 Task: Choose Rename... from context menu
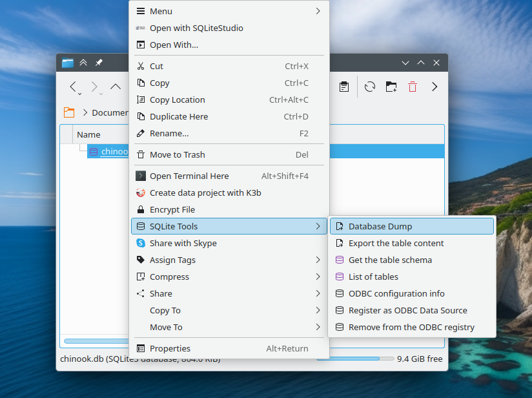point(229,134)
